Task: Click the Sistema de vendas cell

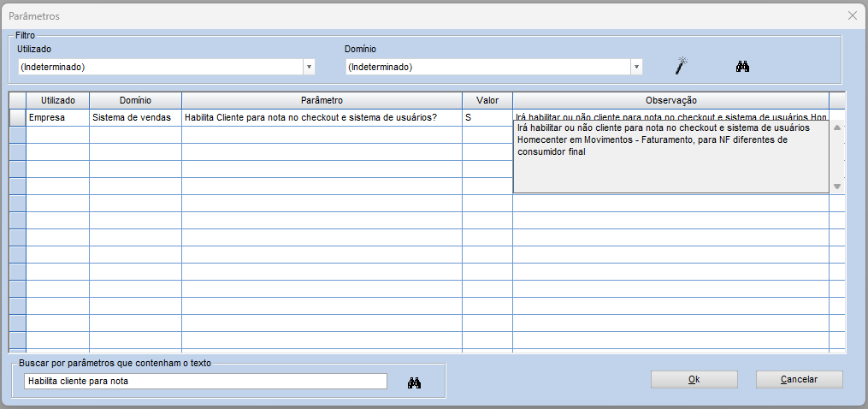Action: (135, 117)
